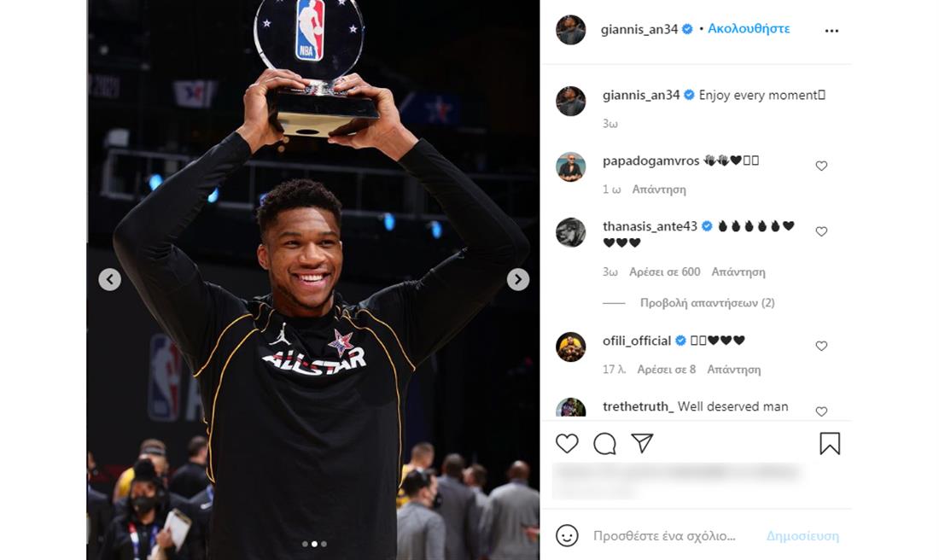
Task: Go to next photo arrow
Action: tap(518, 280)
